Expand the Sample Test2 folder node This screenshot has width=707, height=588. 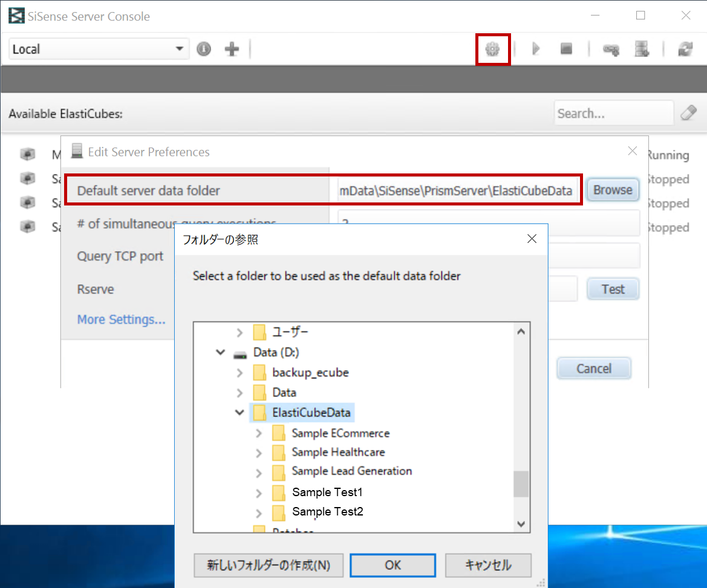click(259, 512)
